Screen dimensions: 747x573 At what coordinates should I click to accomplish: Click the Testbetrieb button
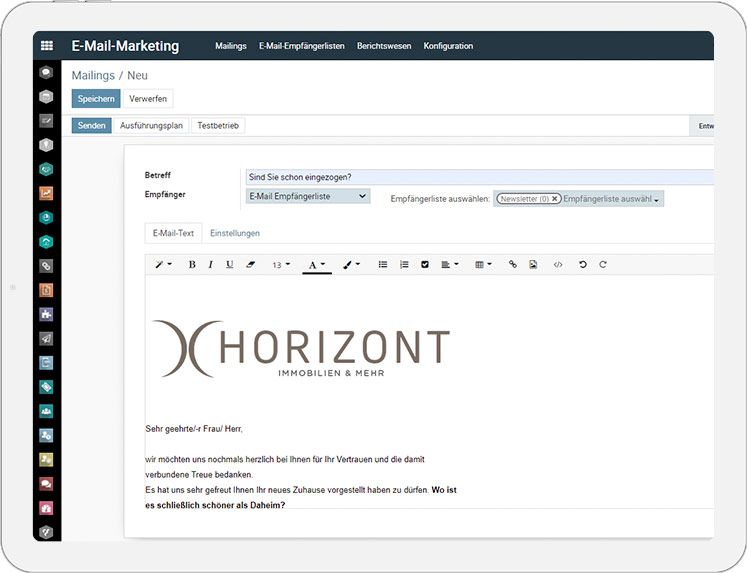tap(218, 125)
